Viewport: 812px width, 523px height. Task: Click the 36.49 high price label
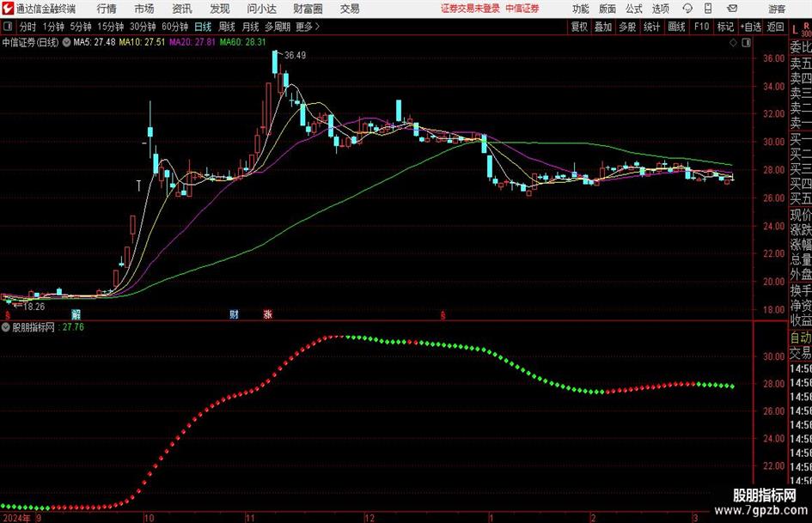(x=295, y=56)
